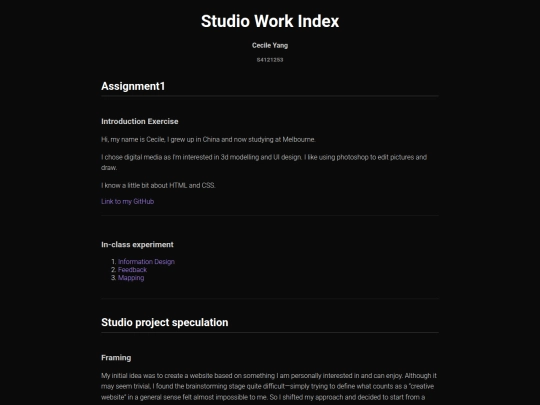Click the 'Studio Work Index' page title

(x=270, y=21)
